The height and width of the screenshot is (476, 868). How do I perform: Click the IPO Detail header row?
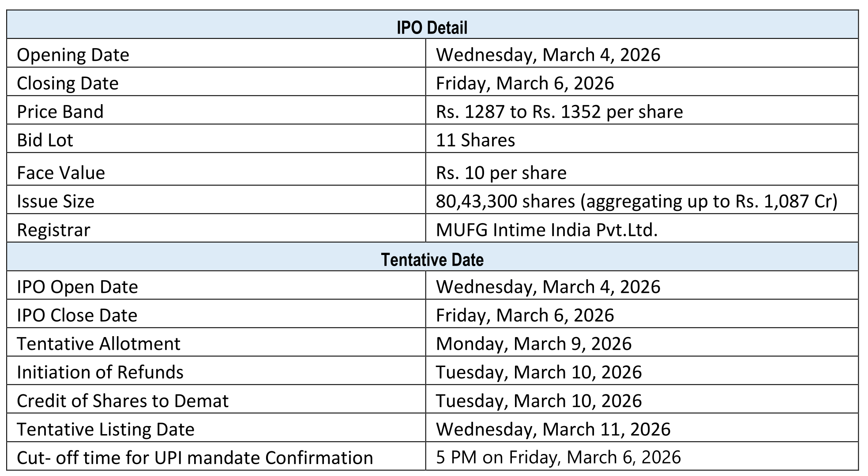coord(432,27)
